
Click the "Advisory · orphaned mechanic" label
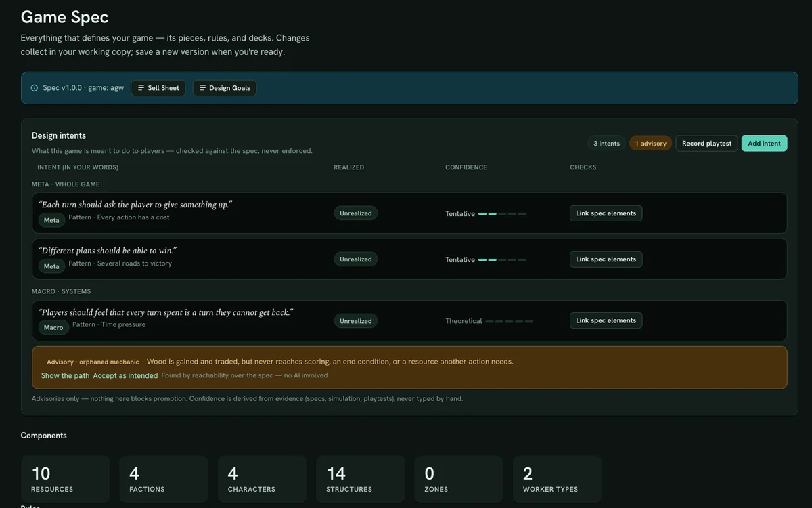93,362
